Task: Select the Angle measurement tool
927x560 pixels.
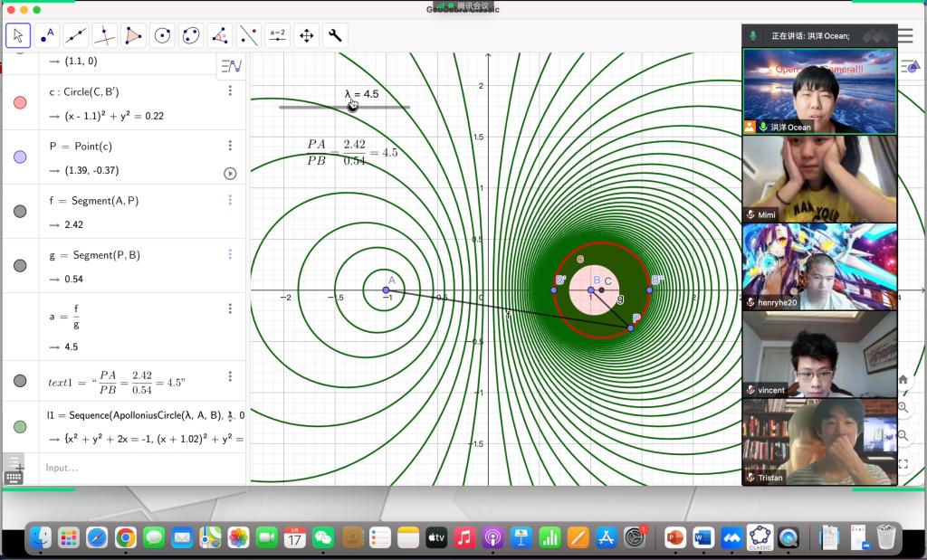Action: (x=220, y=36)
